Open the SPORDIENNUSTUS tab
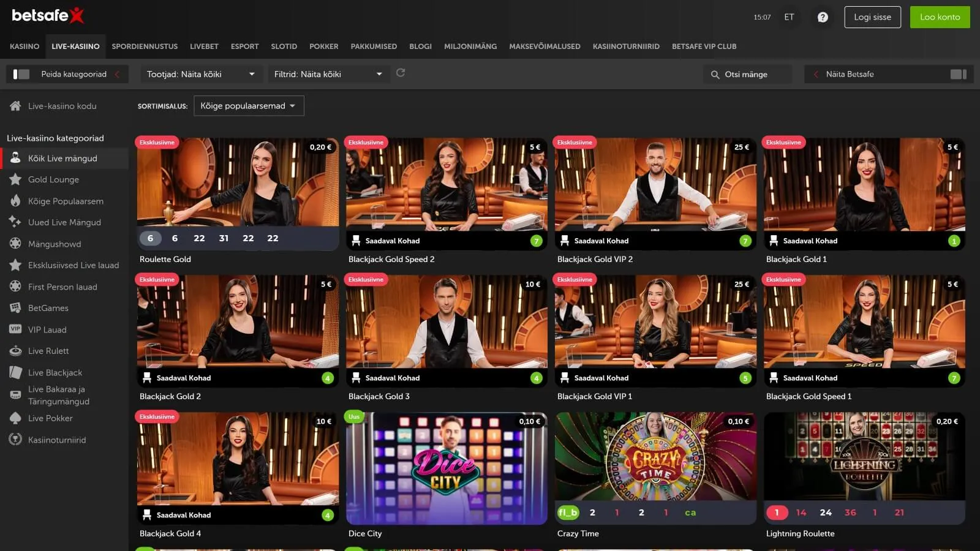Image resolution: width=980 pixels, height=551 pixels. coord(145,47)
